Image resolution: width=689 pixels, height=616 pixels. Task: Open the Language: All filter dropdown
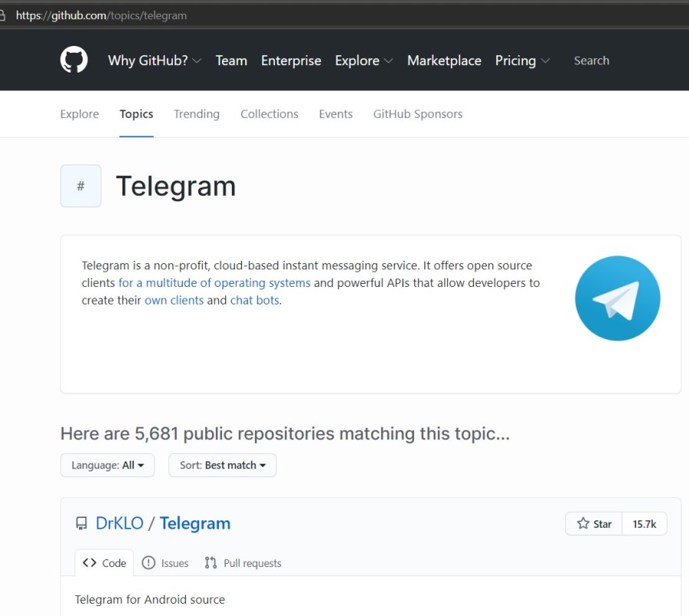coord(107,465)
